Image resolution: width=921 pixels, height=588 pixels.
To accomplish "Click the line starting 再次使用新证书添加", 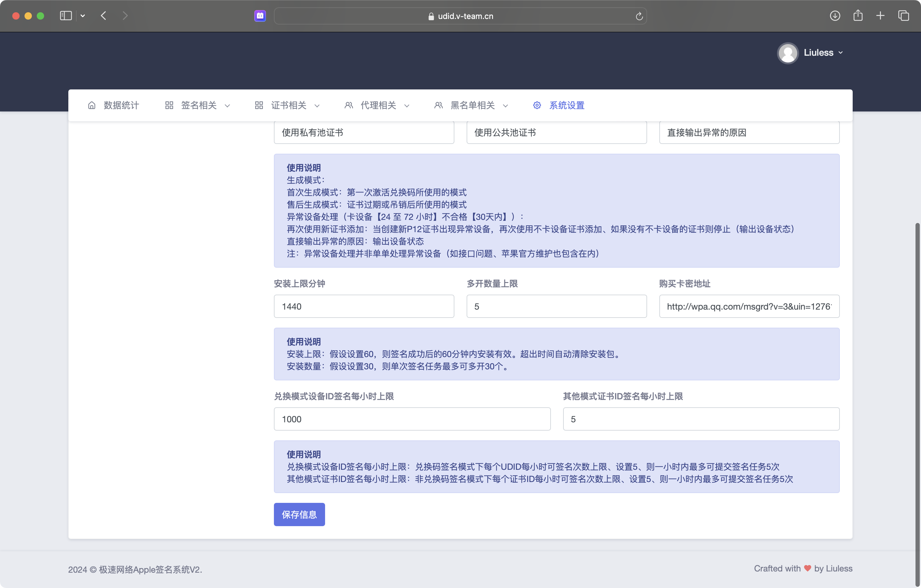I will coord(542,229).
